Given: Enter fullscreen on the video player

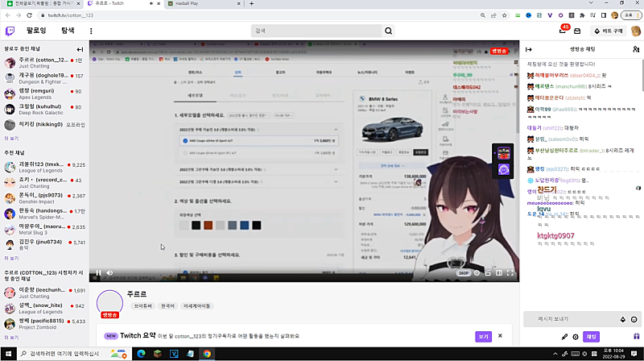Looking at the screenshot, I should 510,272.
